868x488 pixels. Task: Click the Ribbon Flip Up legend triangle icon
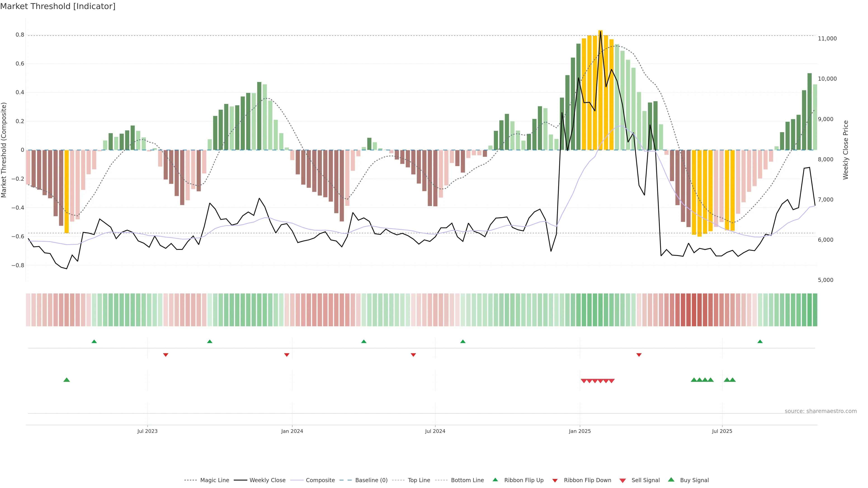point(495,480)
